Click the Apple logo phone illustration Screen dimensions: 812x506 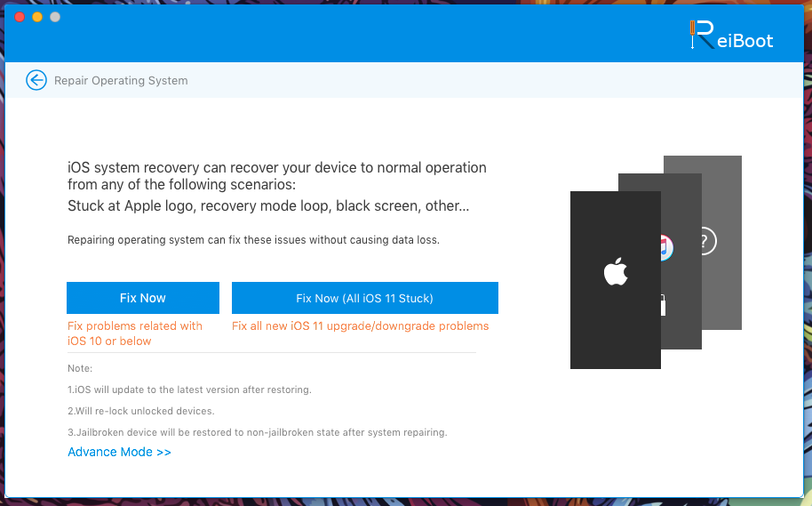pos(615,280)
